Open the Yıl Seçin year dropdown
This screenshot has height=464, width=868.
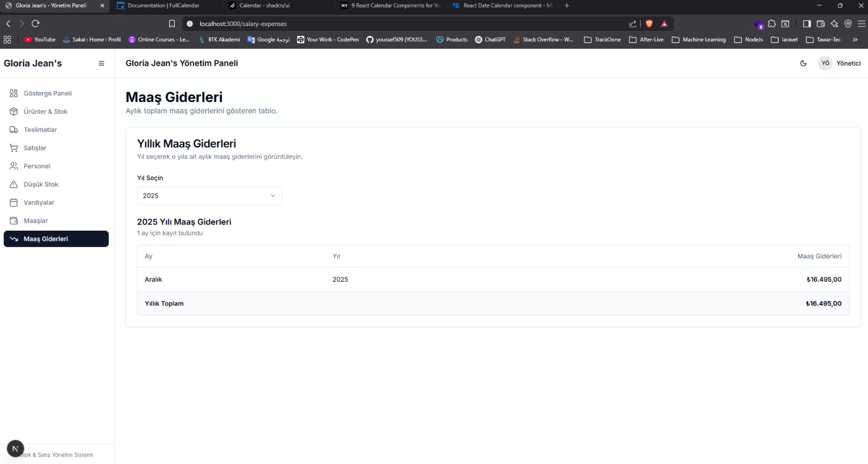click(x=209, y=195)
